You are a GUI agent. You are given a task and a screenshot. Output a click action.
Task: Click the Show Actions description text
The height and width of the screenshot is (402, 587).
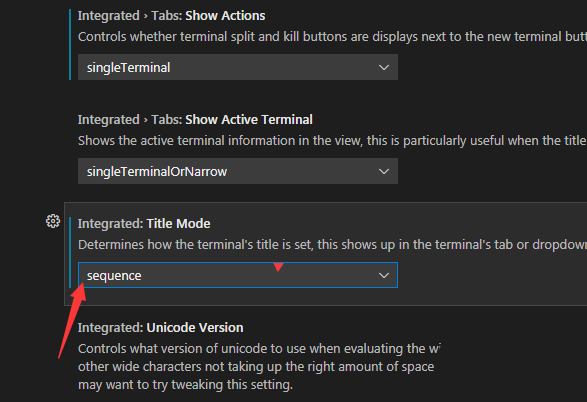tap(332, 37)
